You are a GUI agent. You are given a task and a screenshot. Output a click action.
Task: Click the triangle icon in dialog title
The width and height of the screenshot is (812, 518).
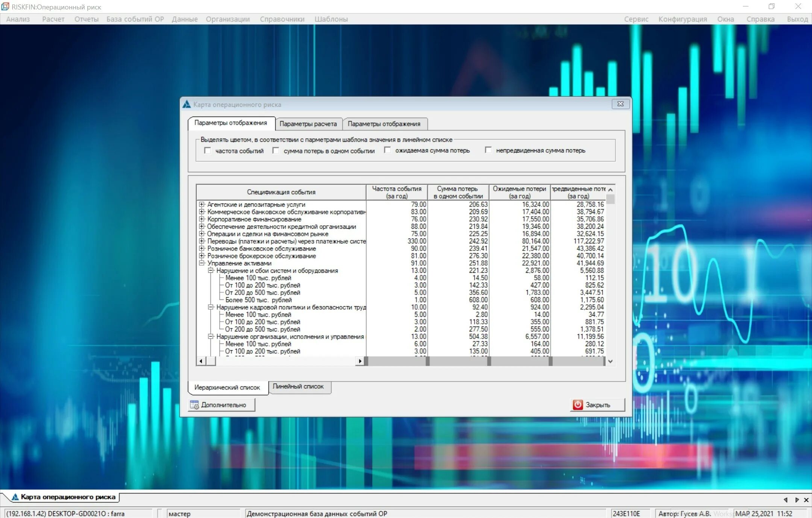[186, 105]
